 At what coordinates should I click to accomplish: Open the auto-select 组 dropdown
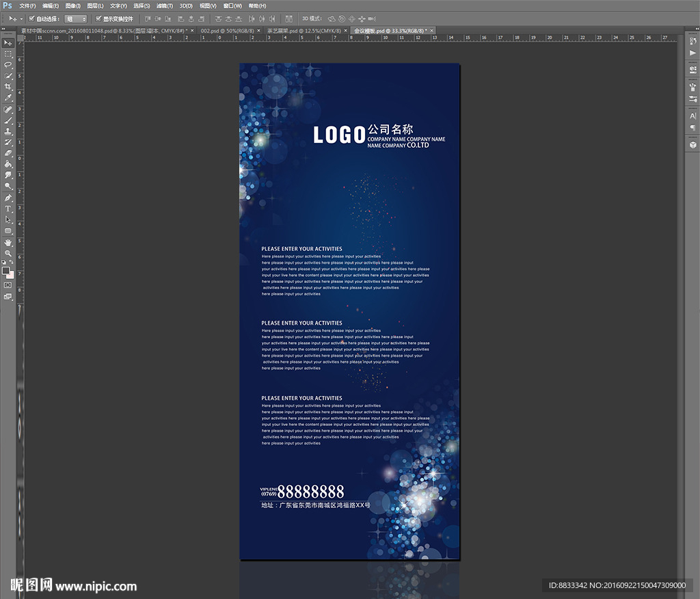click(75, 19)
